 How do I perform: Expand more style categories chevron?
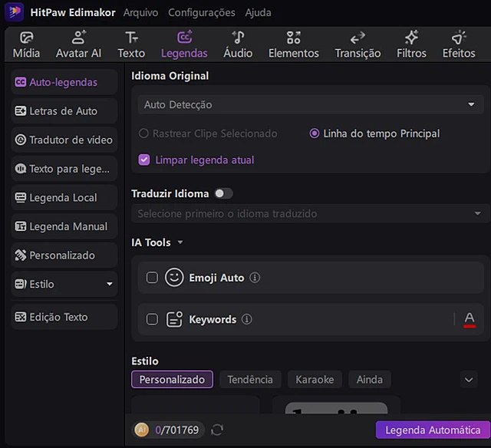[469, 380]
